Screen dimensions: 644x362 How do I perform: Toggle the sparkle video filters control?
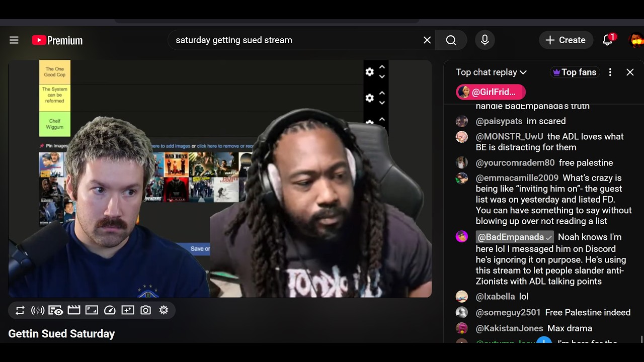[x=128, y=311]
